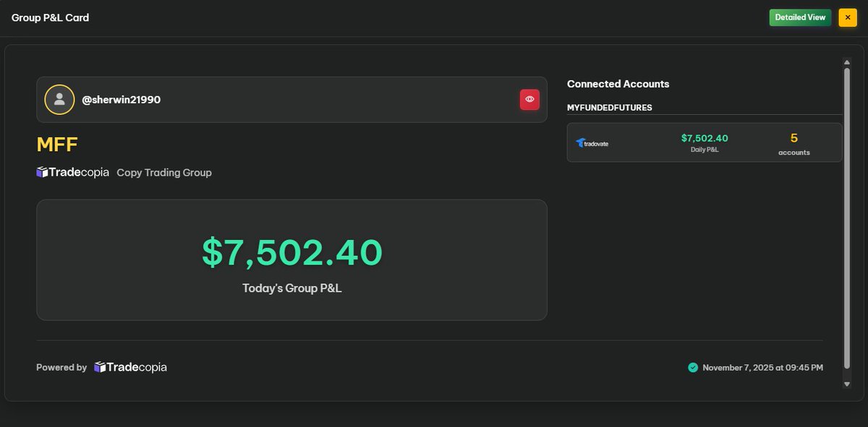Click the Copy Trading Group label
Image resolution: width=868 pixels, height=427 pixels.
tap(164, 173)
